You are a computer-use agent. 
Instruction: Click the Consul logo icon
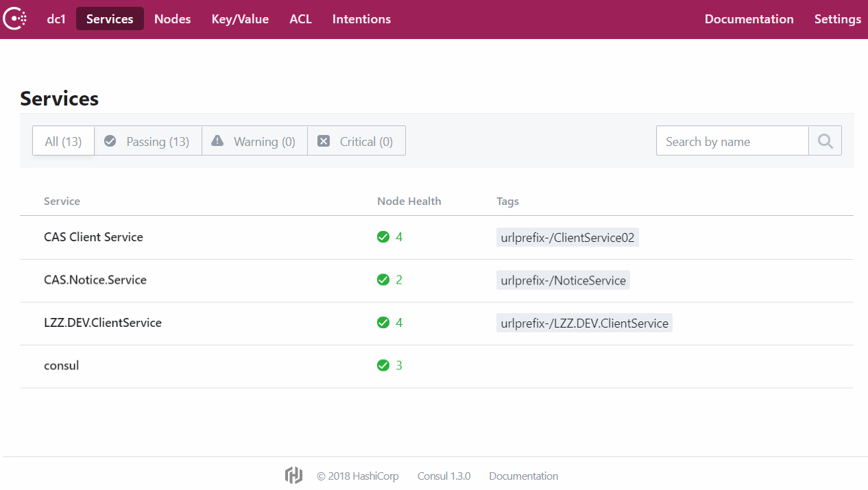point(15,19)
